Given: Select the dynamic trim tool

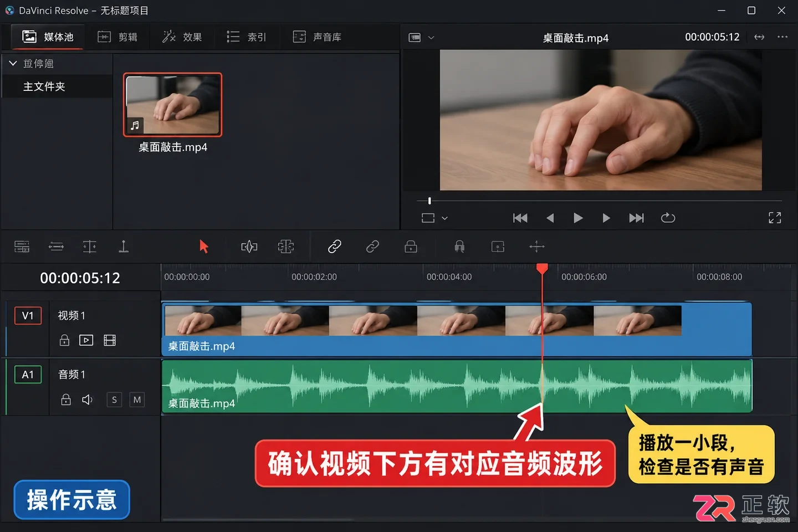Looking at the screenshot, I should pyautogui.click(x=286, y=247).
